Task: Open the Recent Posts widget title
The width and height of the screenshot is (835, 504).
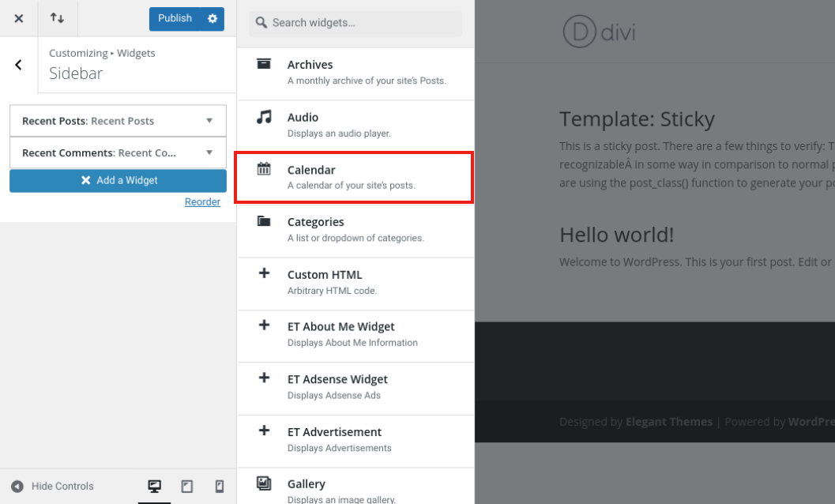Action: [x=88, y=121]
